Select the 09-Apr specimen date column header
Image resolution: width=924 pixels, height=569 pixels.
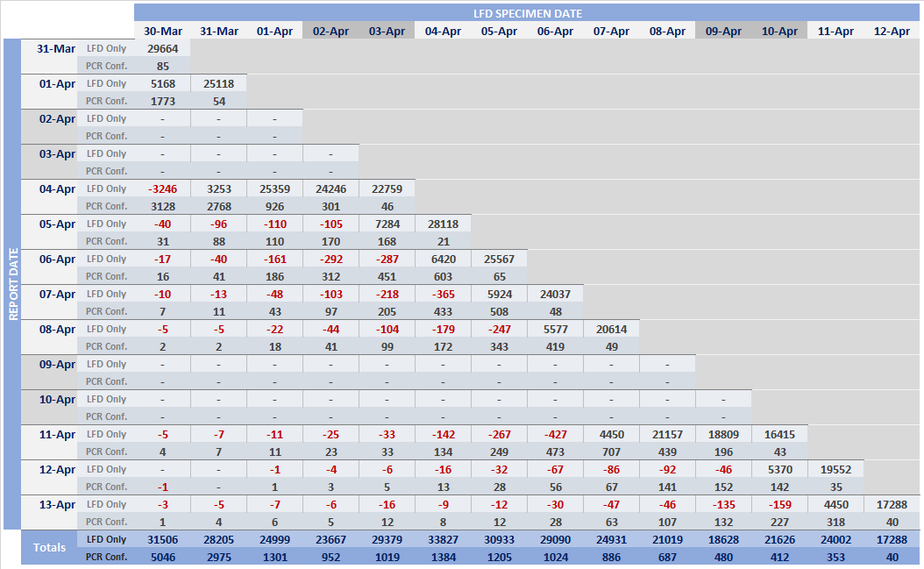coord(723,31)
